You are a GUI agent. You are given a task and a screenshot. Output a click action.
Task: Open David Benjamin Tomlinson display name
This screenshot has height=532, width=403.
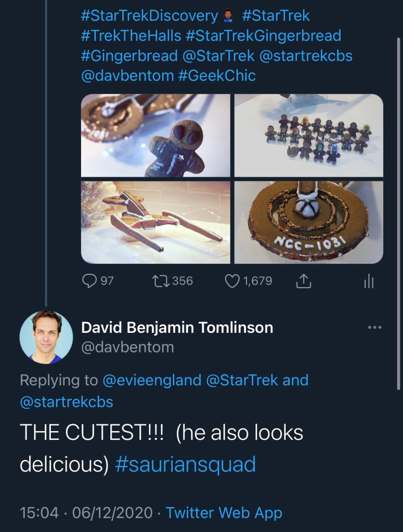(x=177, y=328)
